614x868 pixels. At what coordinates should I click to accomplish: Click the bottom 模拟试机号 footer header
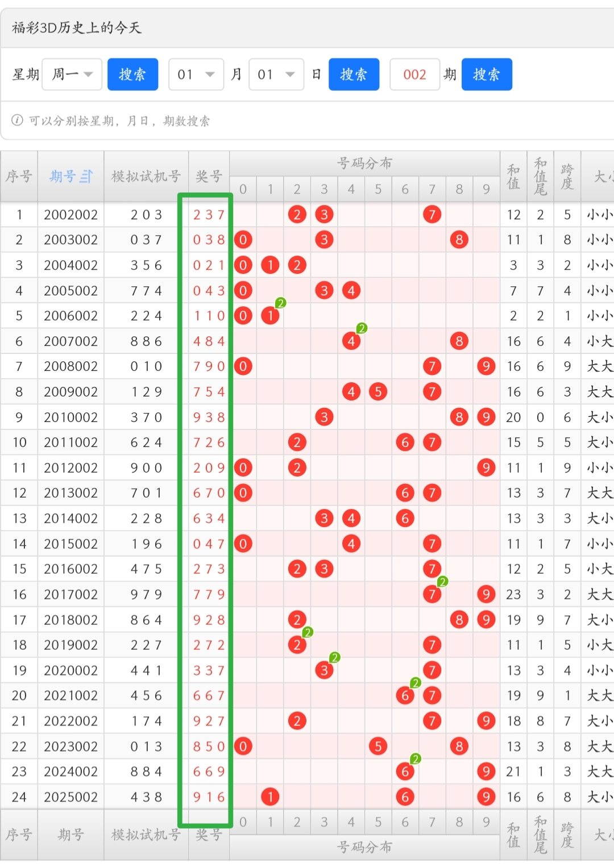pos(146,834)
